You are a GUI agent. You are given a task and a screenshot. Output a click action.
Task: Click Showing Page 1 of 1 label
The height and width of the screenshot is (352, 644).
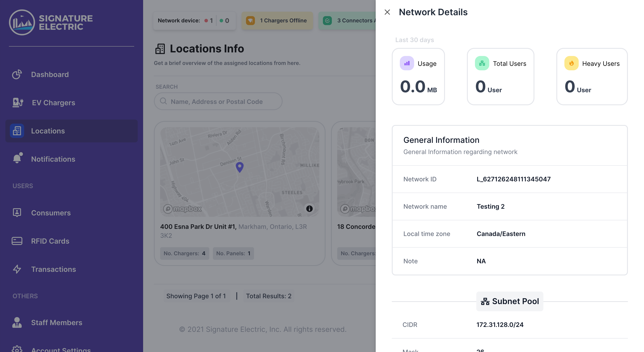coord(196,296)
